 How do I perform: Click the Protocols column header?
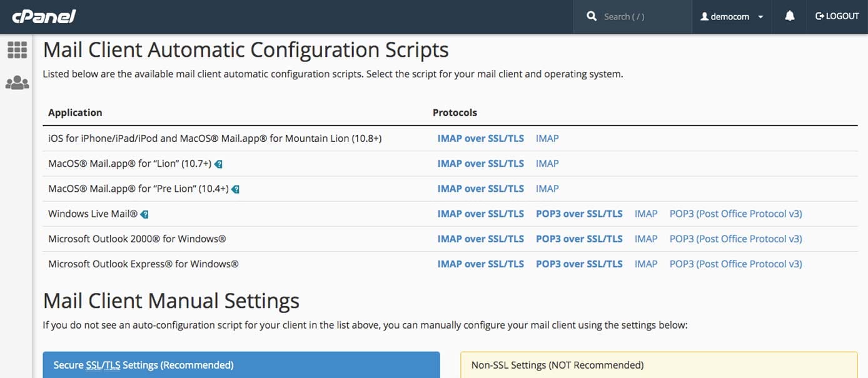(x=455, y=112)
